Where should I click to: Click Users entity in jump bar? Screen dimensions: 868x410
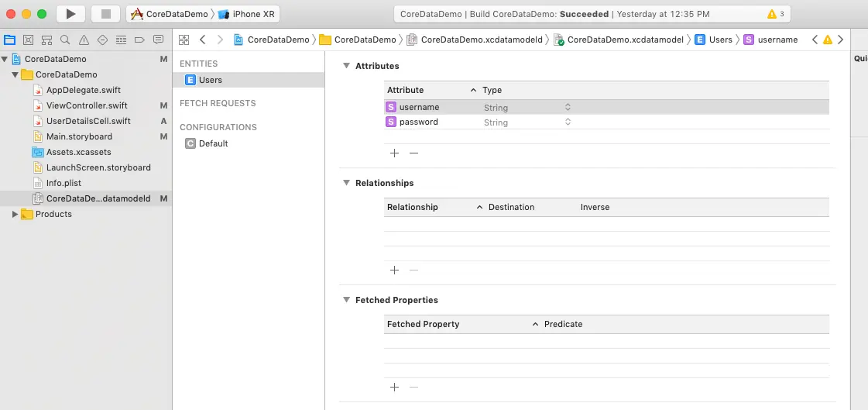pyautogui.click(x=714, y=40)
